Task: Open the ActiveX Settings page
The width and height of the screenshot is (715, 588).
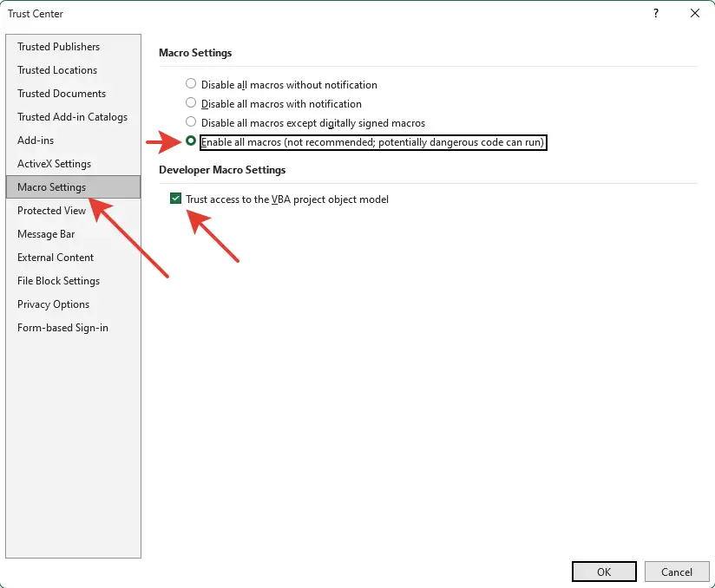Action: (54, 163)
